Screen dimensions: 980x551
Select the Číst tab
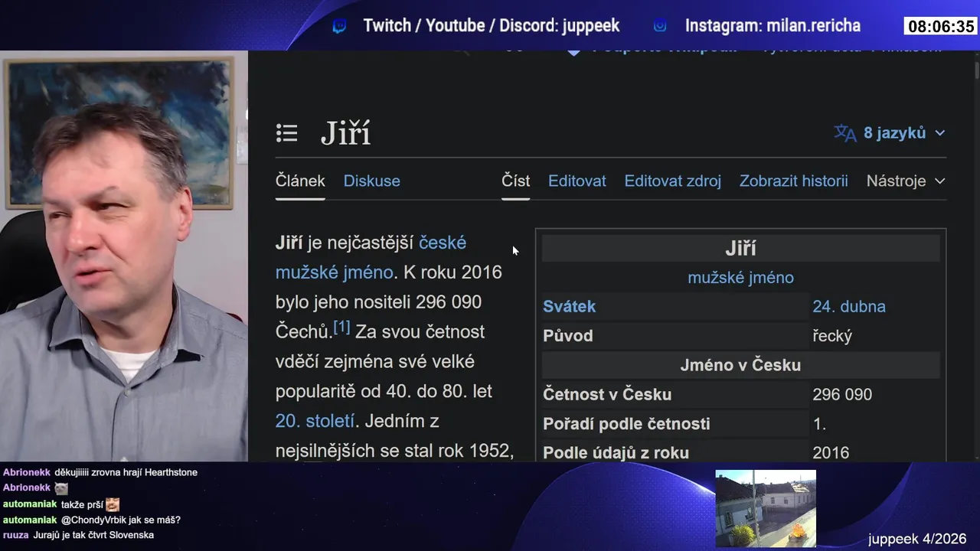[515, 181]
